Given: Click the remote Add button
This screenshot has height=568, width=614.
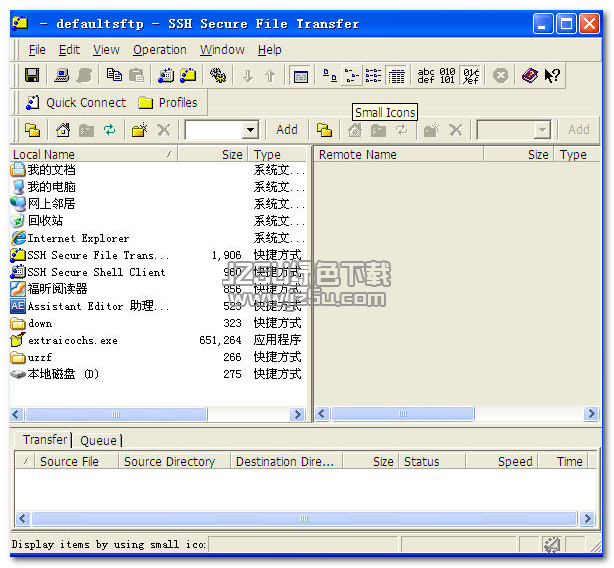Looking at the screenshot, I should tap(579, 130).
